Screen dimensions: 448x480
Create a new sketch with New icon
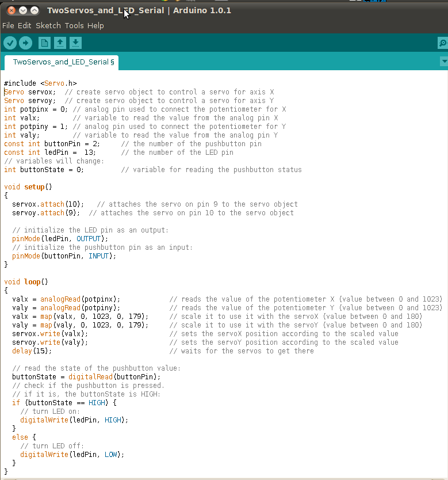(44, 43)
